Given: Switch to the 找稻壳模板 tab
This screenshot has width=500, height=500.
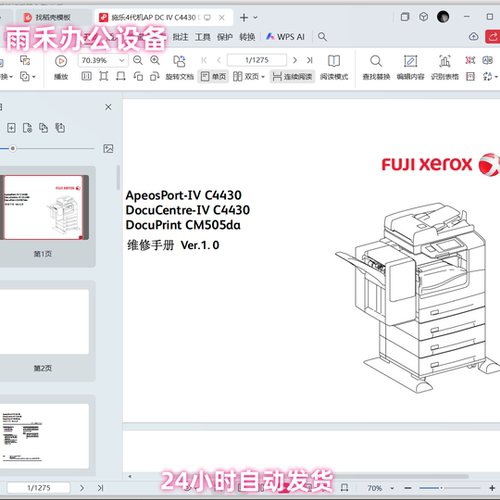Looking at the screenshot, I should tap(53, 17).
